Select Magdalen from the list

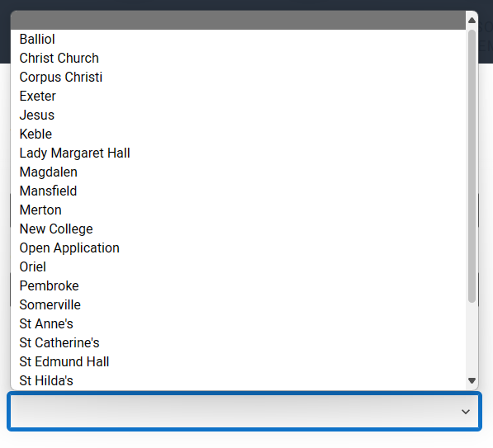point(238,172)
